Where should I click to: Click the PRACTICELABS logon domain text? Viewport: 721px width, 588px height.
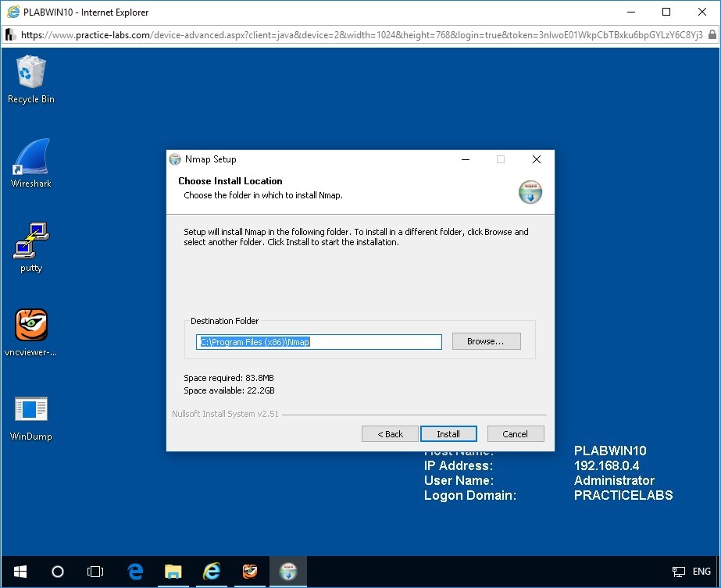pos(623,495)
